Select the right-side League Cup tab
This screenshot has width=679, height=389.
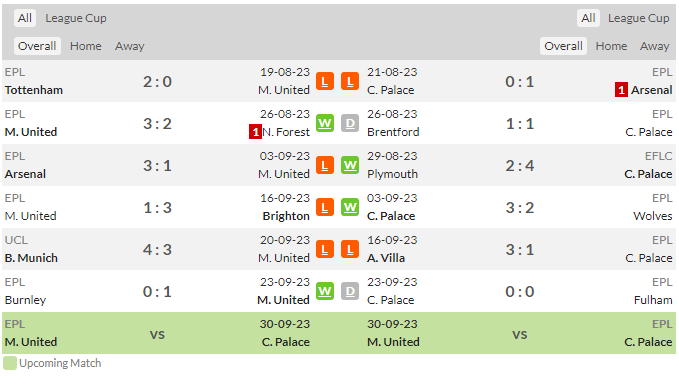(638, 18)
